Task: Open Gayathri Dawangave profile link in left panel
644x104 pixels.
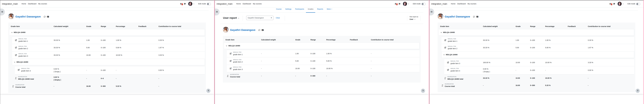Action: coord(28,17)
